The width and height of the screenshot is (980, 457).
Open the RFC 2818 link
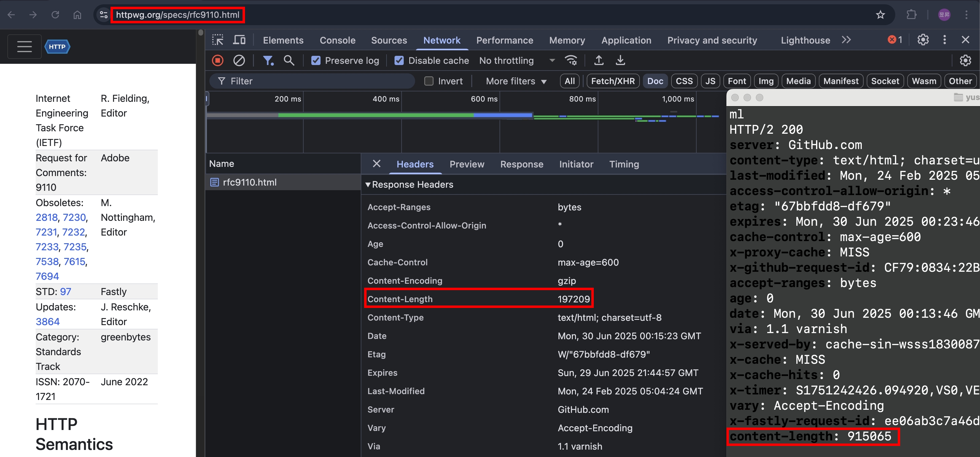pyautogui.click(x=47, y=217)
